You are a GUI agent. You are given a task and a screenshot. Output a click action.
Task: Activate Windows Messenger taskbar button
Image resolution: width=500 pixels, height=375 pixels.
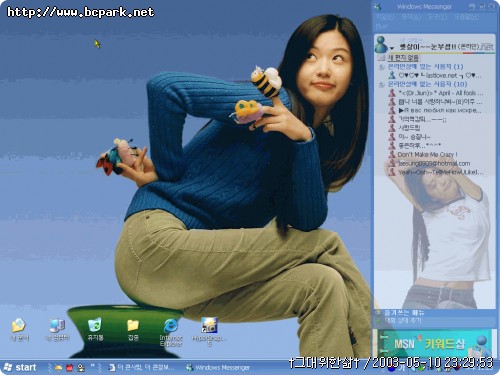[x=218, y=368]
